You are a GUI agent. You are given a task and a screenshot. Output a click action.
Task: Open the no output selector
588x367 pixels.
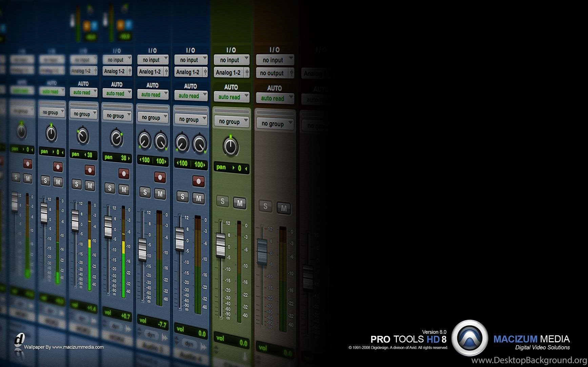(x=272, y=73)
